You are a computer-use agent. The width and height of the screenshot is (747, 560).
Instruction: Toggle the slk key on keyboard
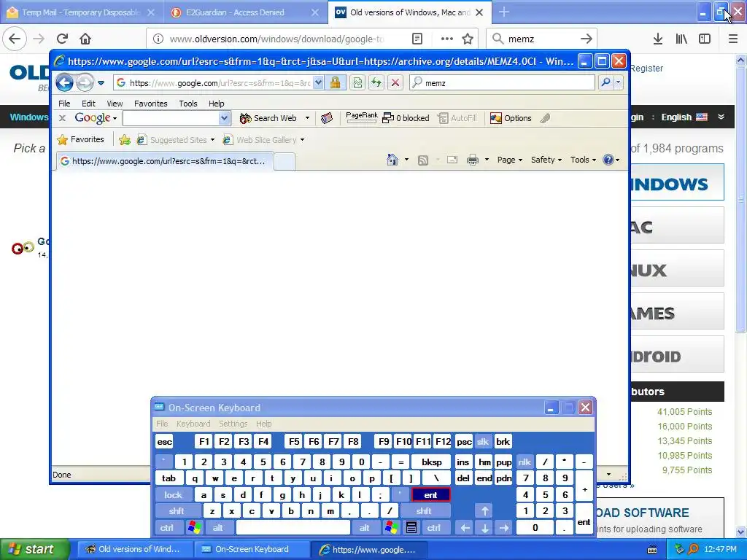tap(483, 441)
